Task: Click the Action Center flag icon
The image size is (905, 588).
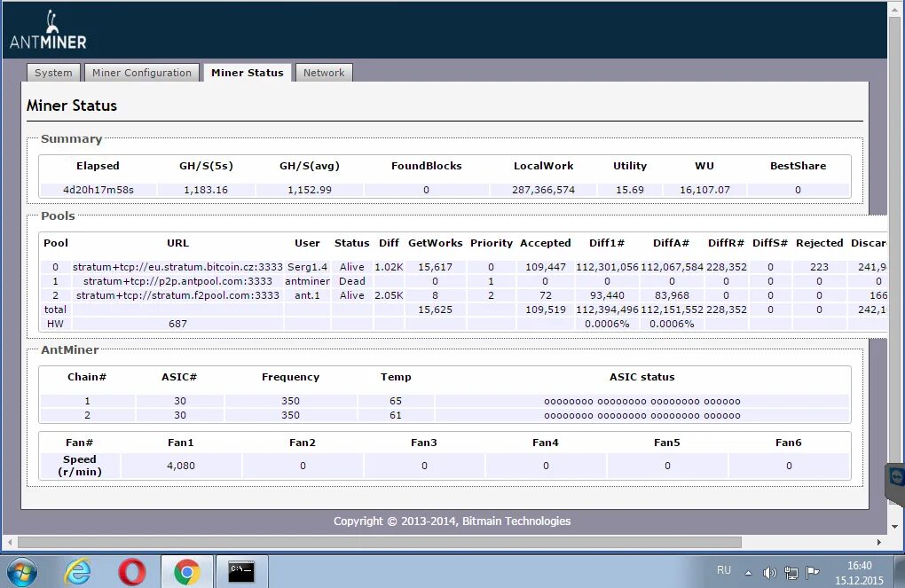Action: coord(813,572)
